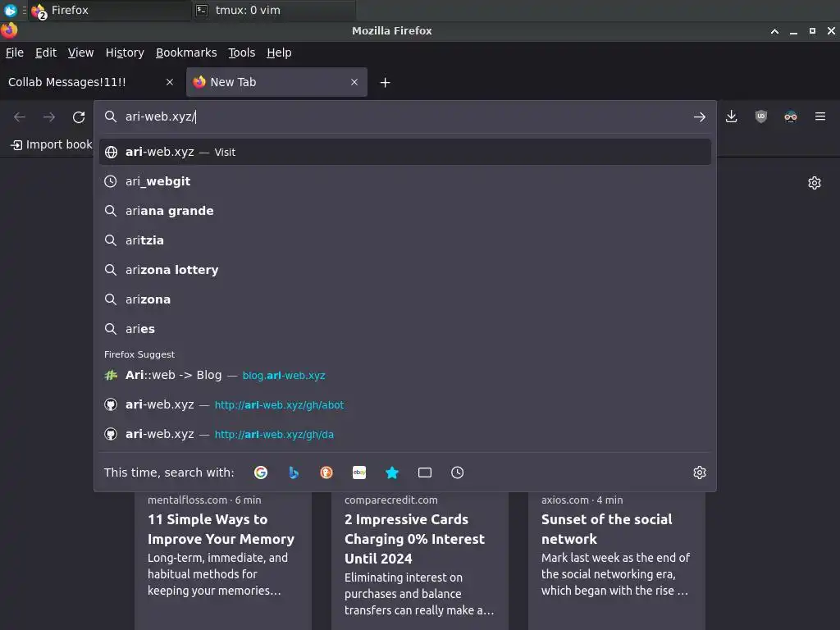
Task: Open search settings gear in dropdown
Action: point(700,472)
